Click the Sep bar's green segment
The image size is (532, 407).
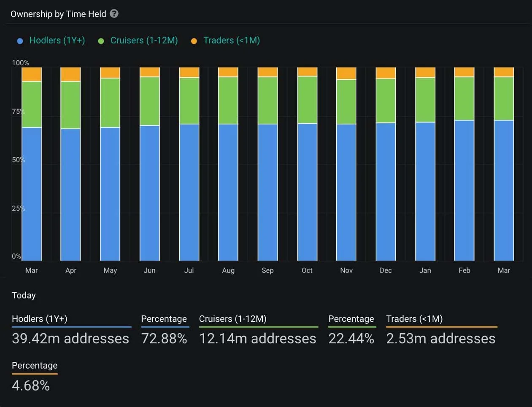pos(268,100)
